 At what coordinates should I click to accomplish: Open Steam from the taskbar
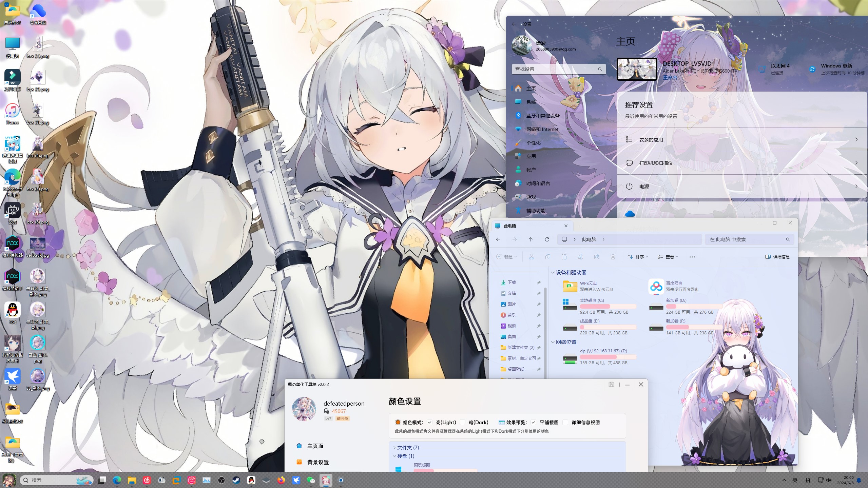tap(236, 480)
